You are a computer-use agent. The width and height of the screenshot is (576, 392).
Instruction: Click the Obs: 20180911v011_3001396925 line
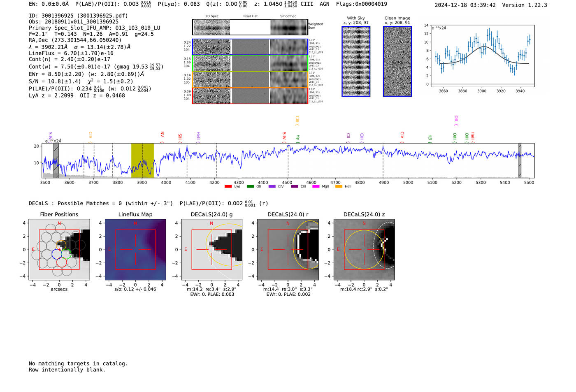pyautogui.click(x=74, y=22)
